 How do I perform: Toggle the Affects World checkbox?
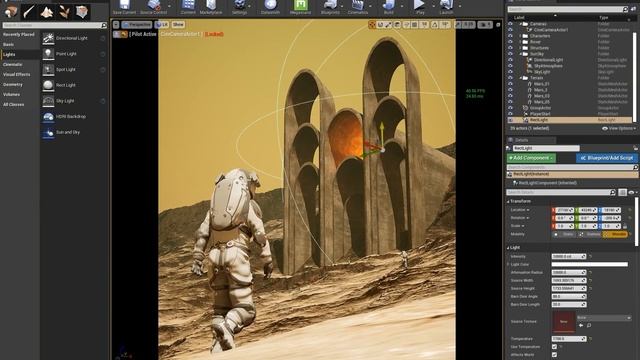point(554,355)
